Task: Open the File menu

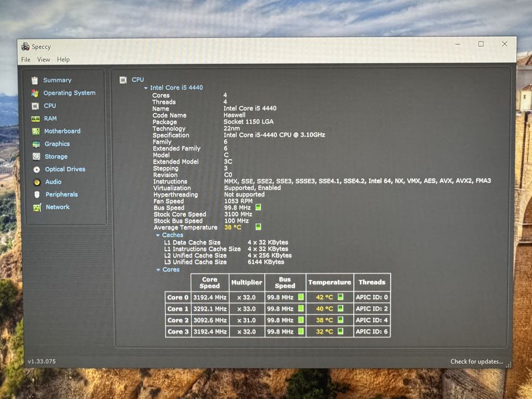Action: click(26, 60)
